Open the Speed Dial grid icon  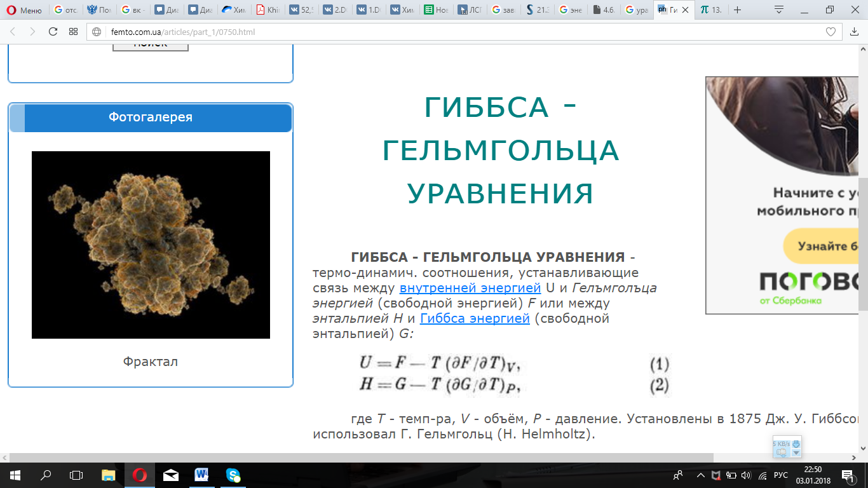click(74, 32)
